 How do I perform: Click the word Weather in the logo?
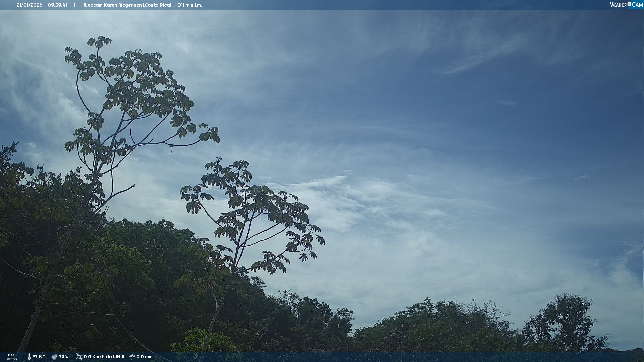click(618, 5)
